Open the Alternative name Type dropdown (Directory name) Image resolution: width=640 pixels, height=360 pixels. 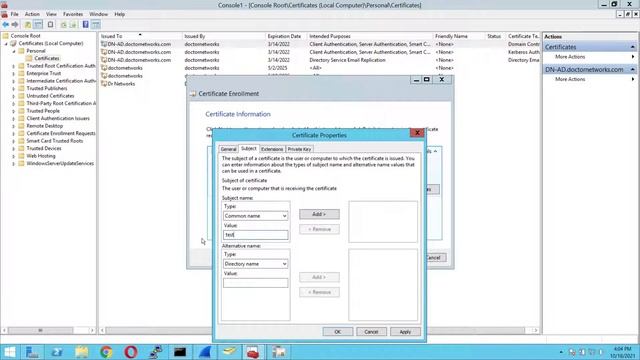tap(256, 264)
